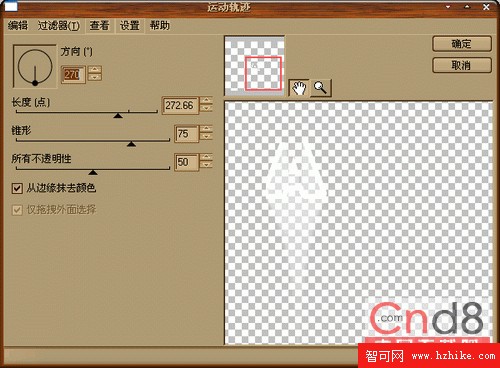Increase 所有不透明性 value with up arrow
The width and height of the screenshot is (500, 368).
pyautogui.click(x=207, y=157)
